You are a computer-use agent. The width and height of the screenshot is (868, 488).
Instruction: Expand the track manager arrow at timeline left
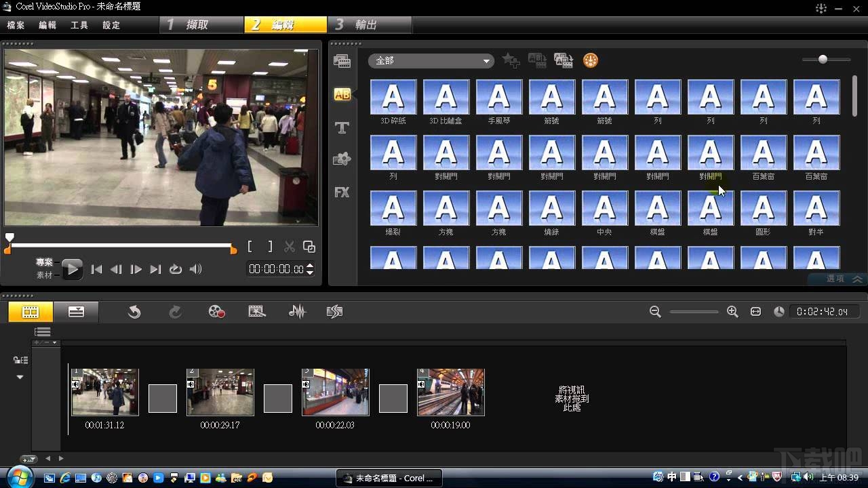point(20,377)
